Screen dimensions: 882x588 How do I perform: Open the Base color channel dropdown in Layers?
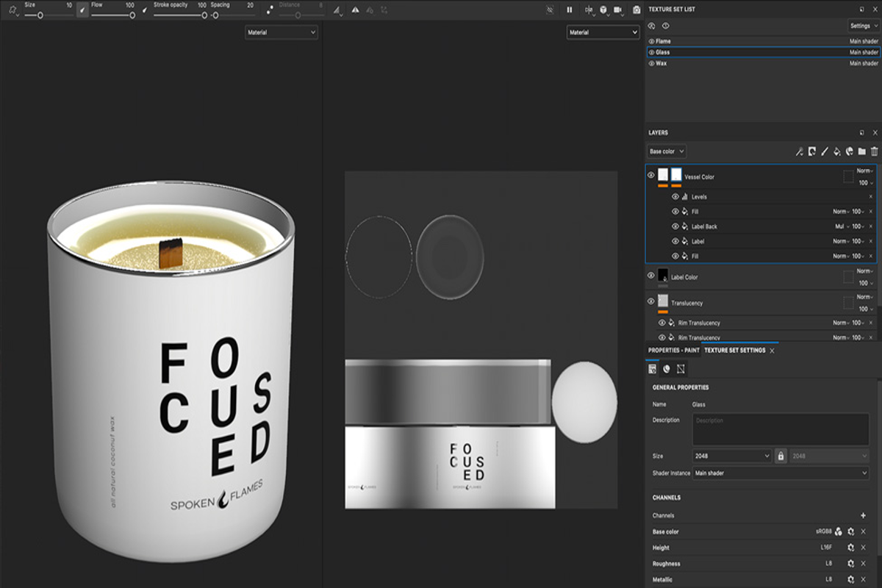(667, 151)
